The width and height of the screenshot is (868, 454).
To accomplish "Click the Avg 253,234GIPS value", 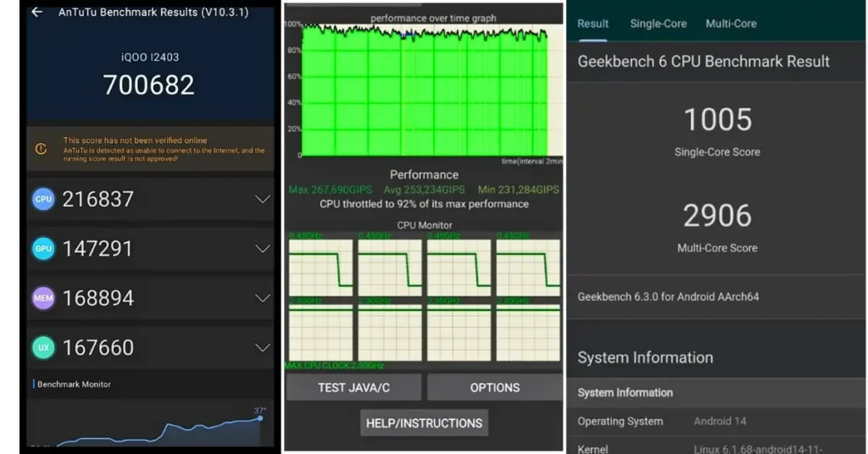I will (x=424, y=190).
